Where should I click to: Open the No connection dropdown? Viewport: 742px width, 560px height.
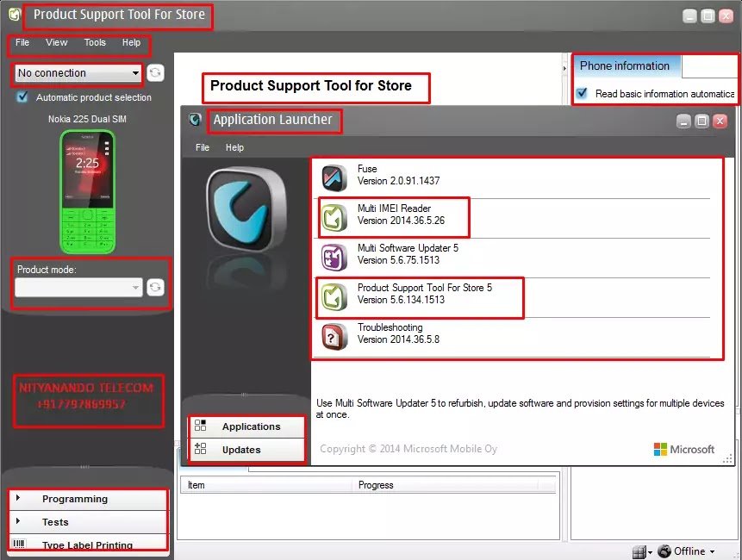pos(78,73)
